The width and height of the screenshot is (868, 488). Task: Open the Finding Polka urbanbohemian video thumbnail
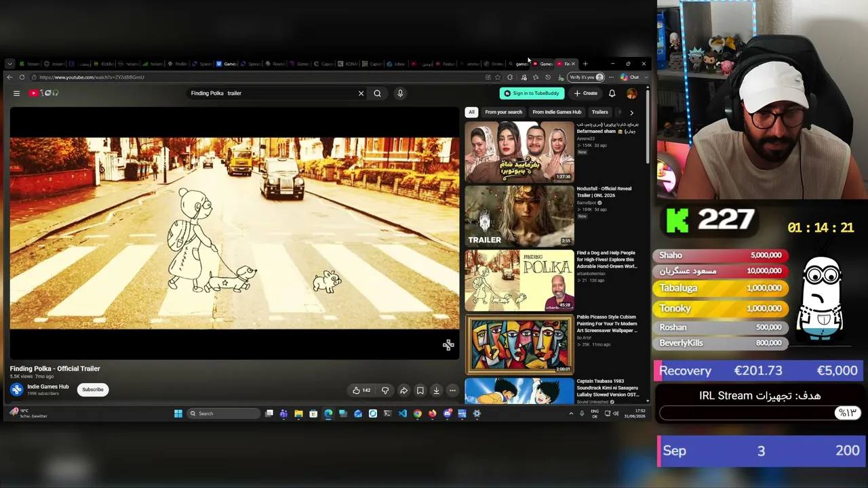tap(519, 280)
